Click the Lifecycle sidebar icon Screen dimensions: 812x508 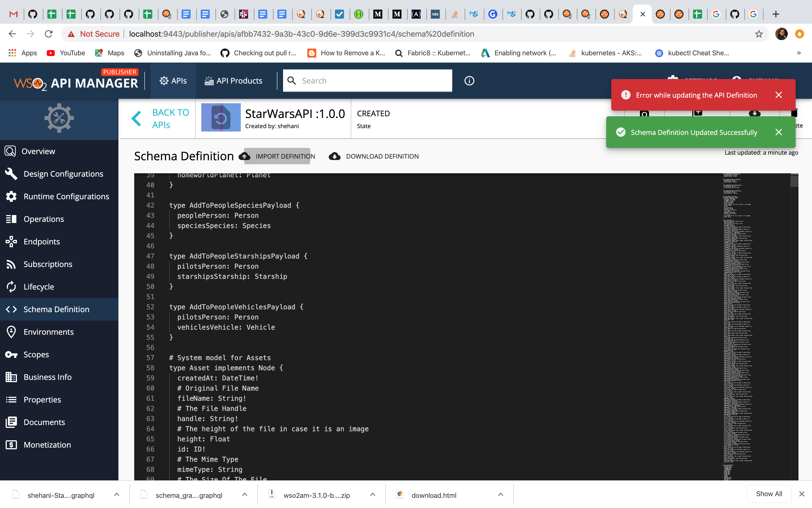click(11, 286)
